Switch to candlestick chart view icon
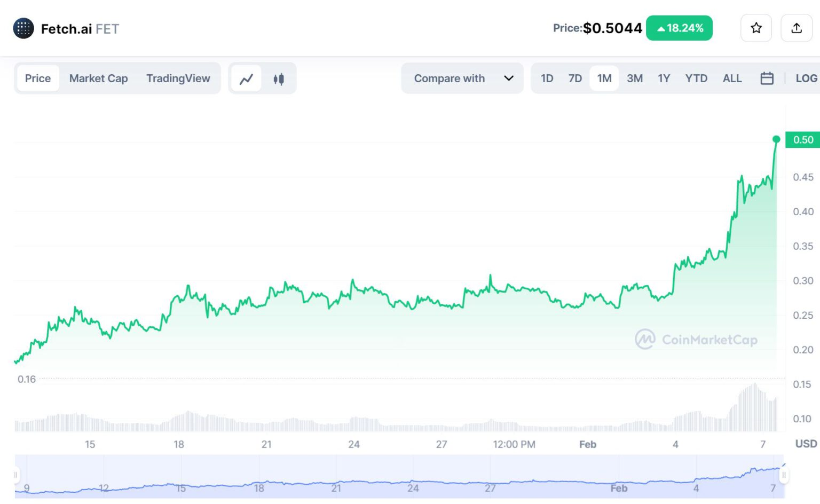This screenshot has height=504, width=820. click(x=279, y=79)
